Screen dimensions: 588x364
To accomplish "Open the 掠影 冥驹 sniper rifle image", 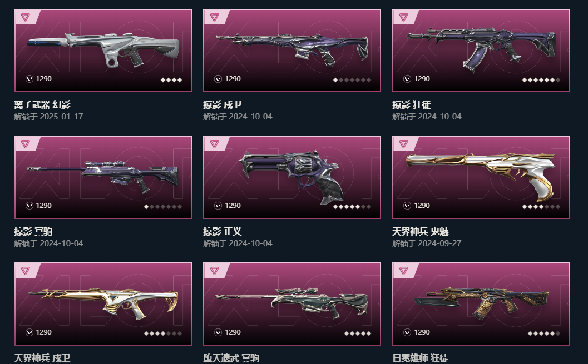I will (x=103, y=176).
